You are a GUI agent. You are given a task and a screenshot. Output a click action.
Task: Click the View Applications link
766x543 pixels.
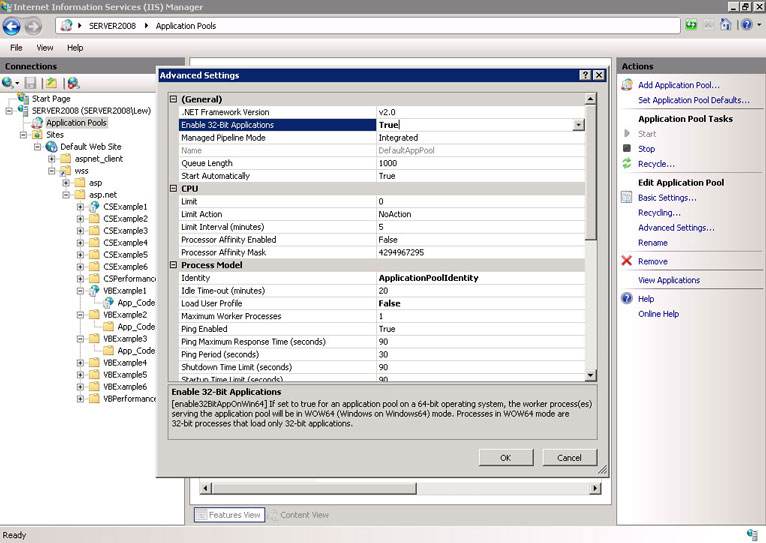[669, 280]
